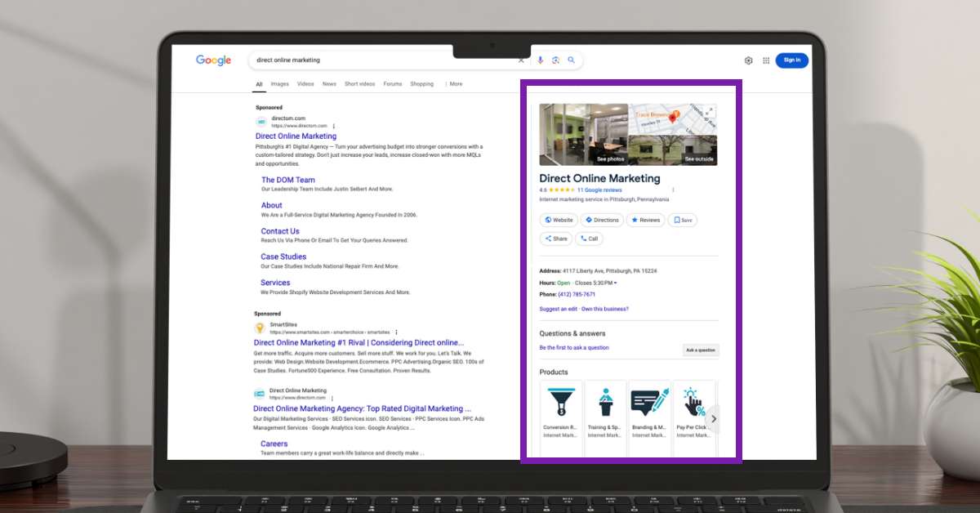This screenshot has width=980, height=513.
Task: Open the More search categories dropdown
Action: 456,83
